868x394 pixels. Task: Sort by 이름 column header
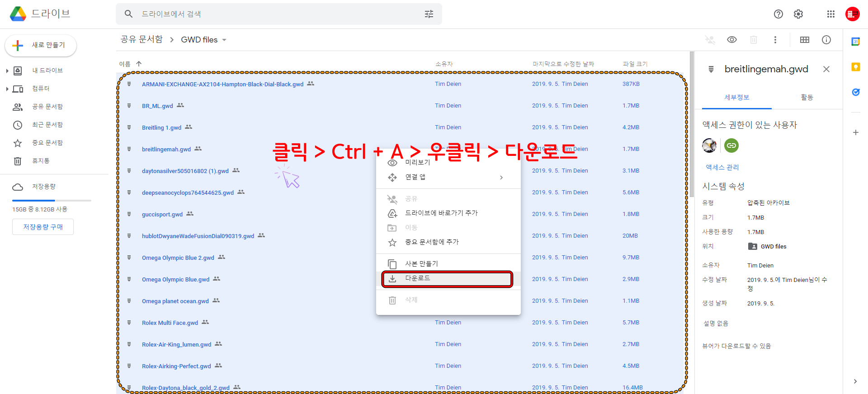tap(125, 64)
